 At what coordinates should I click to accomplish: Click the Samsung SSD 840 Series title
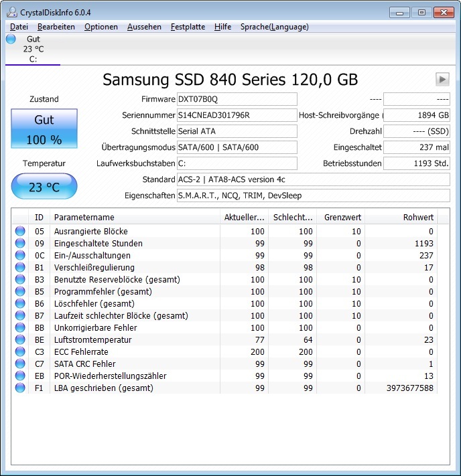[230, 80]
